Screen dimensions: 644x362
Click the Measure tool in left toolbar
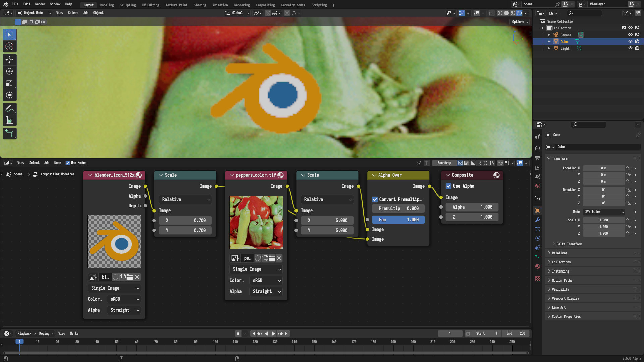point(10,121)
